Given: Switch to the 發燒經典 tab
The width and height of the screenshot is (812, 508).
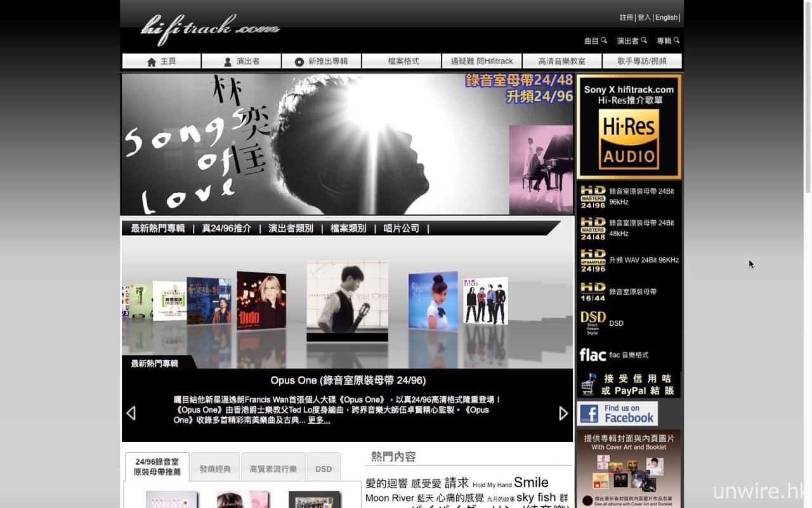Looking at the screenshot, I should (215, 469).
